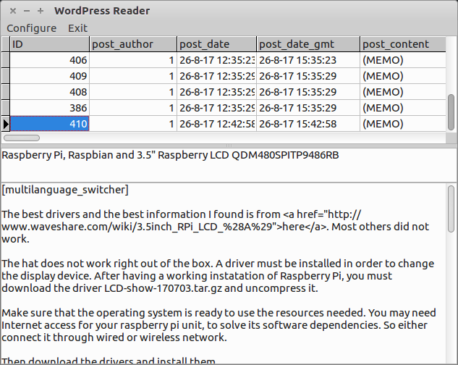This screenshot has height=365, width=458.
Task: Click the top-left corner cell of the grid
Action: point(5,44)
